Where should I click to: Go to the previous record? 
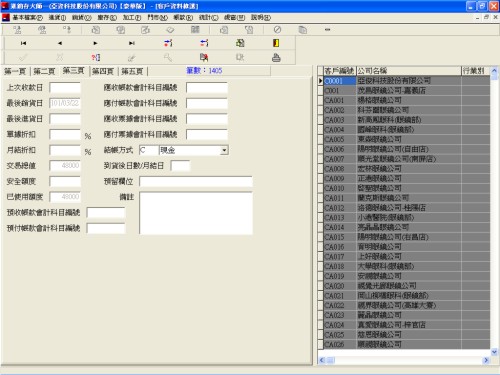point(60,43)
